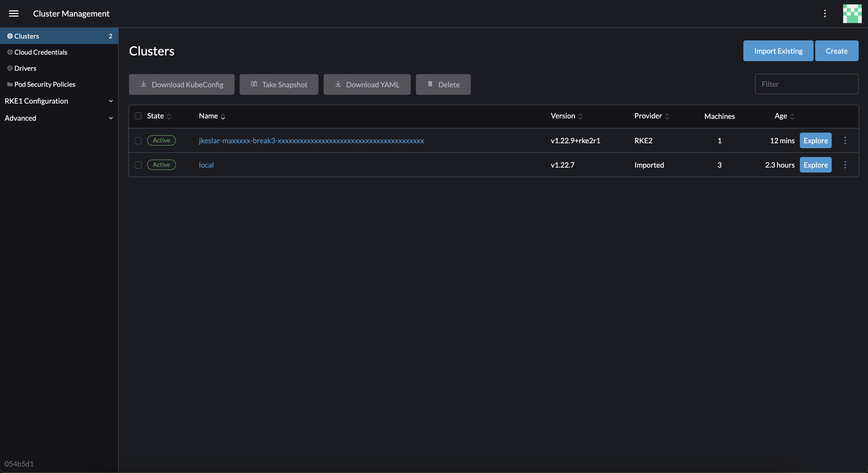Click the Download KubeConfig download icon

[x=144, y=84]
